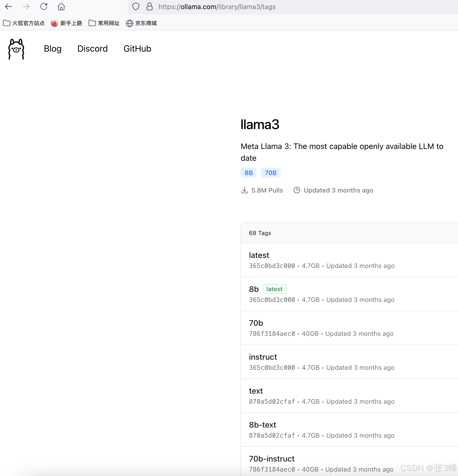Image resolution: width=458 pixels, height=476 pixels.
Task: Open the text tag link
Action: point(256,391)
